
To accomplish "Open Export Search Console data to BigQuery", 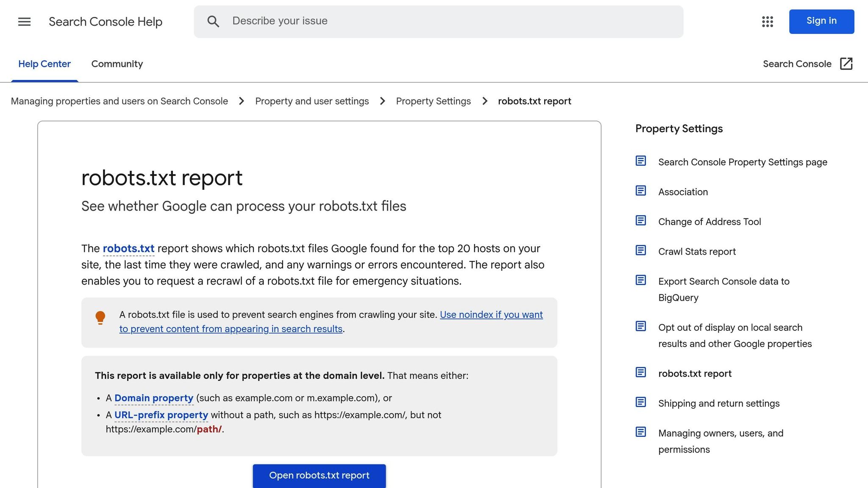I will [724, 289].
